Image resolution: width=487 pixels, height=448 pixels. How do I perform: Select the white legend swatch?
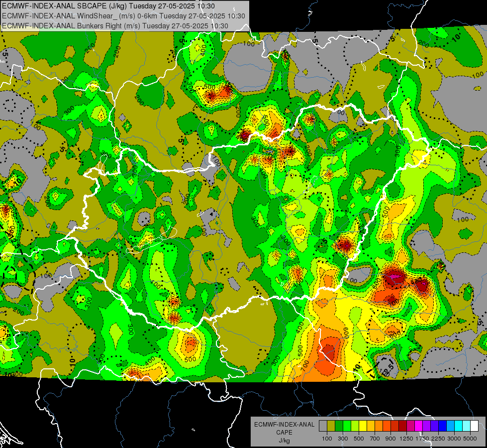click(475, 426)
